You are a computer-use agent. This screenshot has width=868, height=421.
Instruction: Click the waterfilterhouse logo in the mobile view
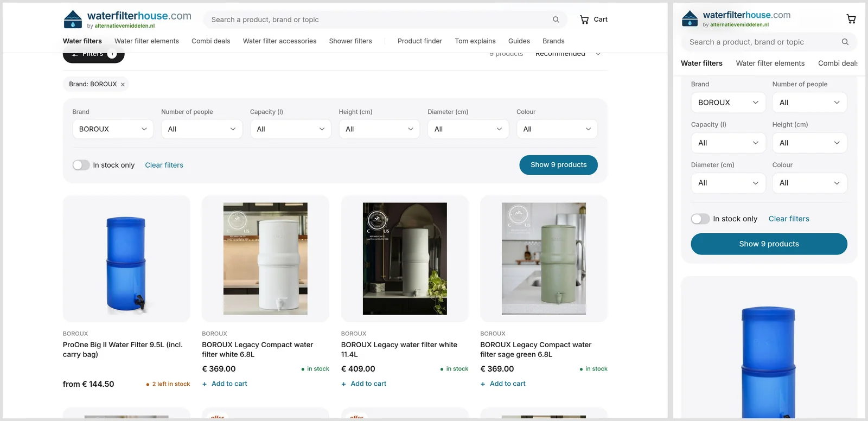tap(736, 18)
